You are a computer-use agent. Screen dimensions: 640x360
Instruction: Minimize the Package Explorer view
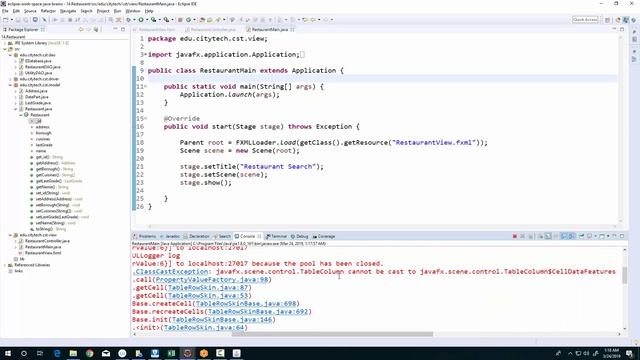pyautogui.click(x=115, y=29)
